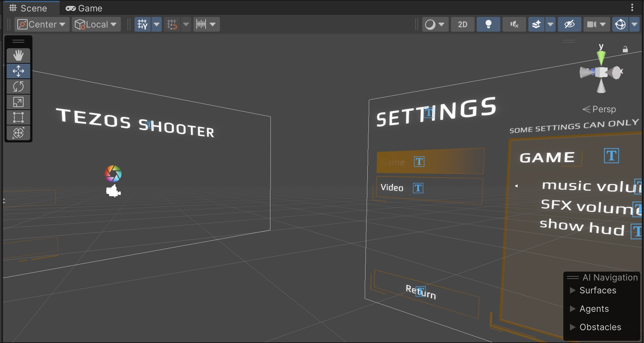Select the Move tool

click(18, 71)
